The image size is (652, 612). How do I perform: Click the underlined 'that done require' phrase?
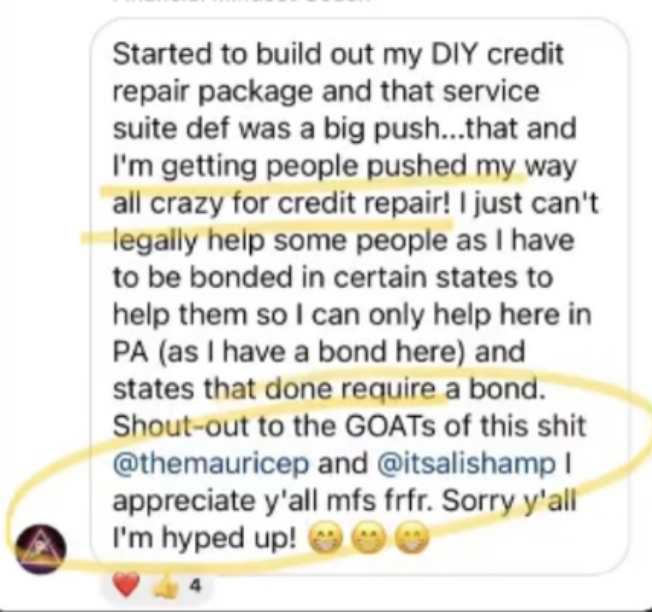tap(319, 389)
